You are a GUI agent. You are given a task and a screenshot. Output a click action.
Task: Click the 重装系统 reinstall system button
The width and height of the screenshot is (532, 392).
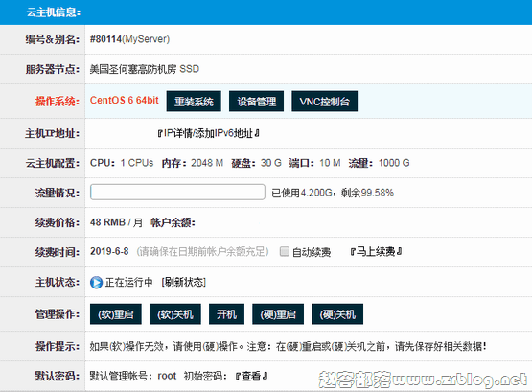point(194,101)
